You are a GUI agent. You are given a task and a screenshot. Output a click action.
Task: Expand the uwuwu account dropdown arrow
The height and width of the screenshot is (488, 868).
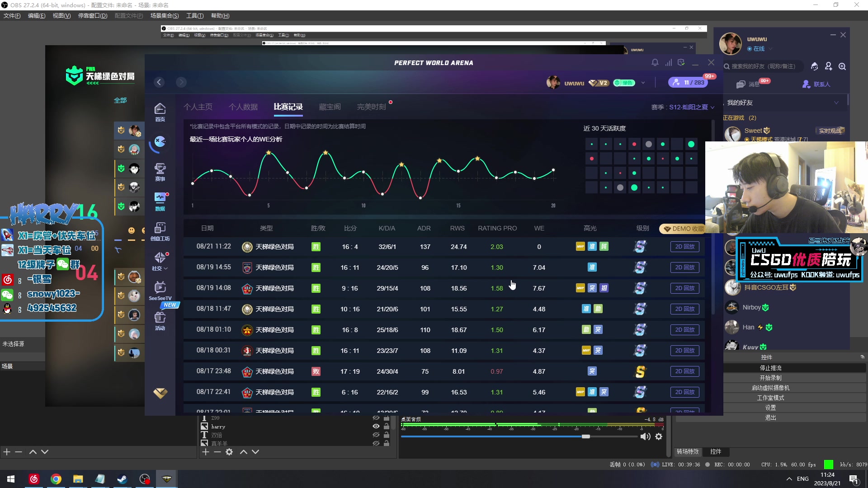[643, 83]
